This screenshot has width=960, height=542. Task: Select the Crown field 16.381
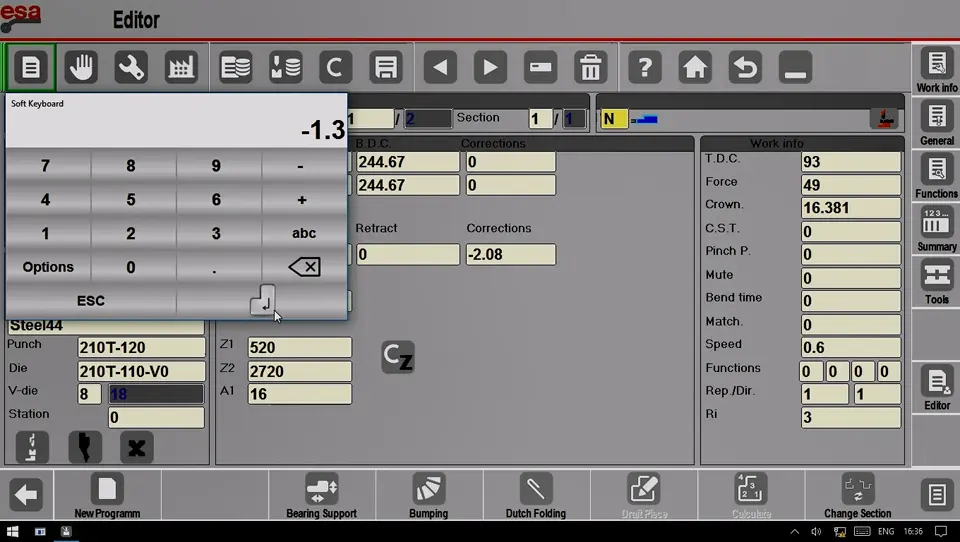851,208
